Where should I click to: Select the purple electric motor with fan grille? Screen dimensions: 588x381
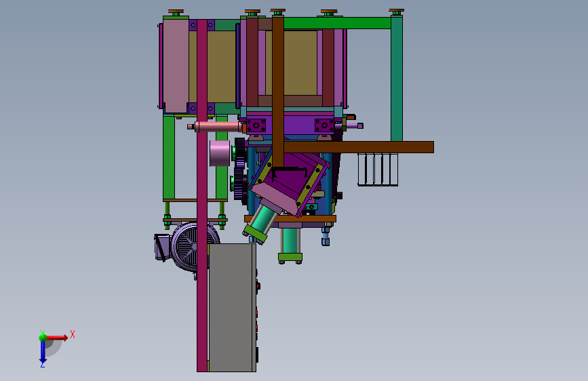point(187,247)
